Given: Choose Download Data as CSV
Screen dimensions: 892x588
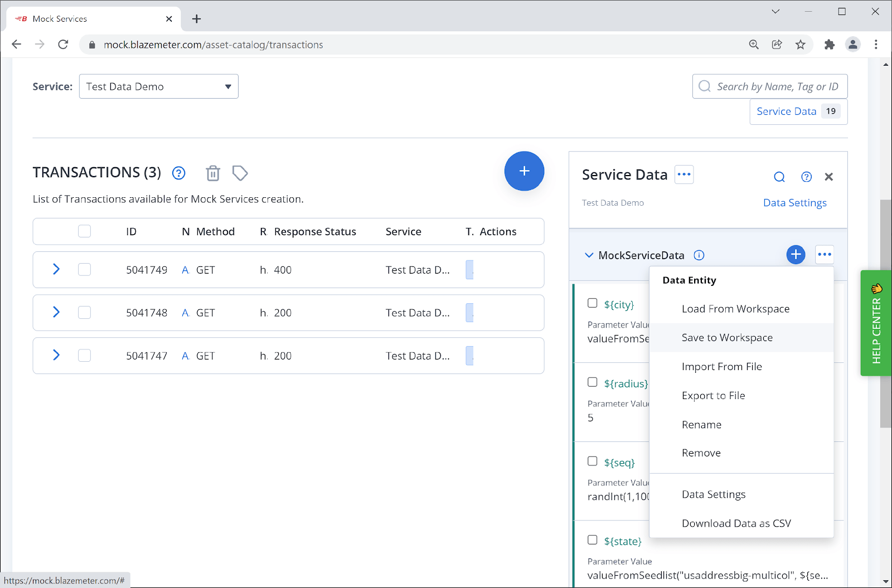Looking at the screenshot, I should coord(736,523).
